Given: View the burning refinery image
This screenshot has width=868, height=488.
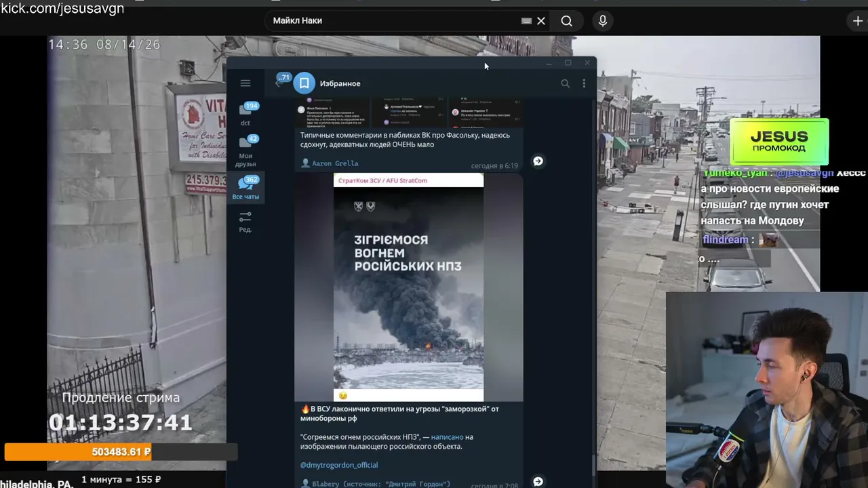Looking at the screenshot, I should click(408, 287).
